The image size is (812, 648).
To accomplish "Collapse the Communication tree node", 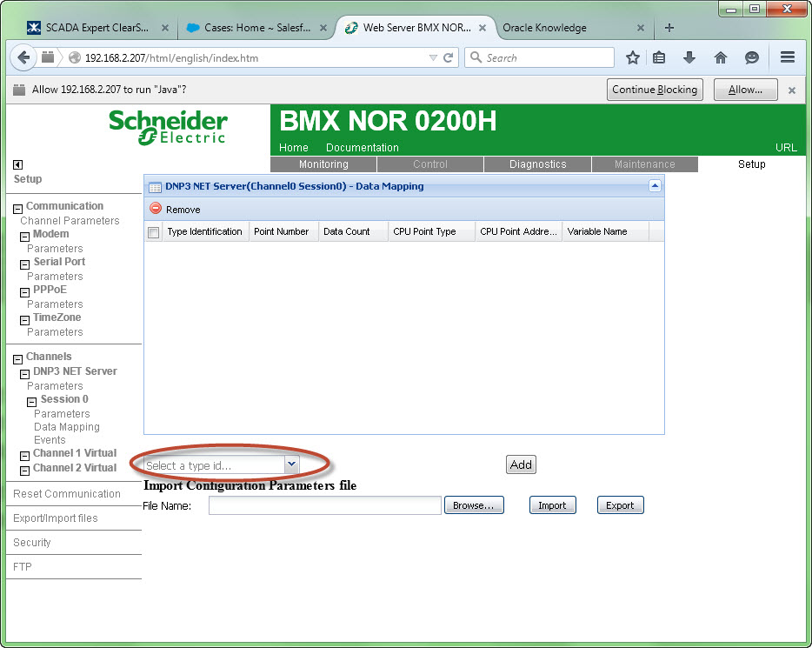I will [17, 209].
